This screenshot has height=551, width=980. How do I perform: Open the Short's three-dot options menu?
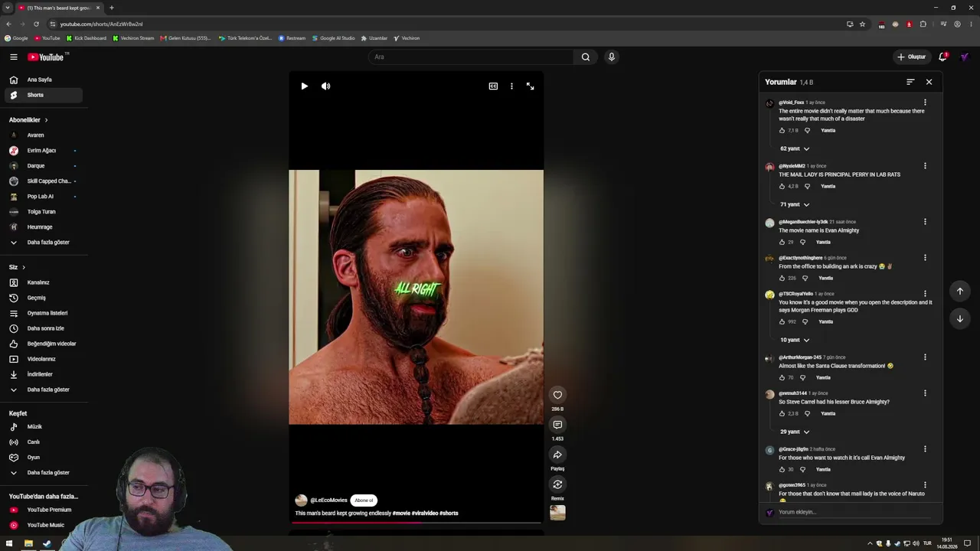coord(511,86)
